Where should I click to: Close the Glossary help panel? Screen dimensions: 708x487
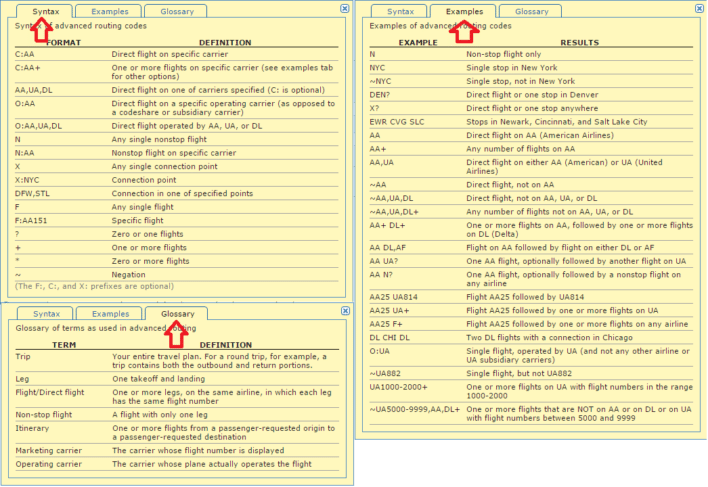click(345, 311)
